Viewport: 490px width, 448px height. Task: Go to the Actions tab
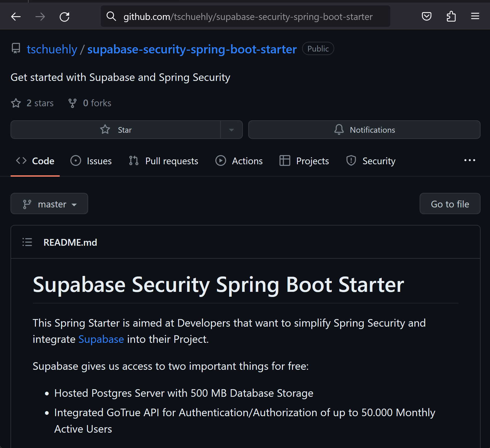239,161
